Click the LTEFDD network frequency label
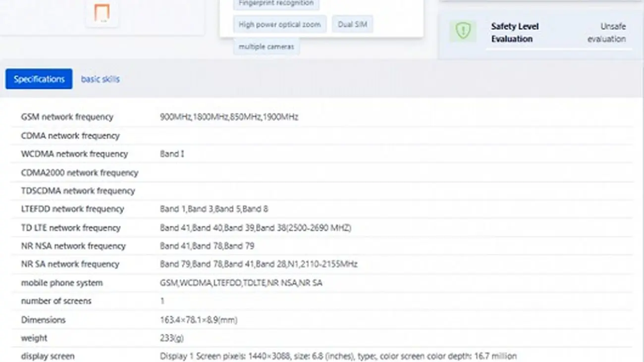 [72, 209]
